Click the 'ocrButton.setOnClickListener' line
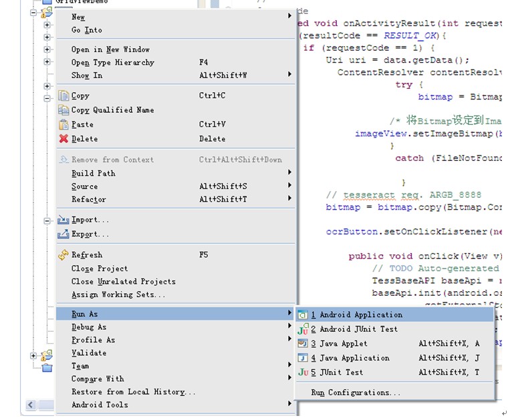 [414, 232]
